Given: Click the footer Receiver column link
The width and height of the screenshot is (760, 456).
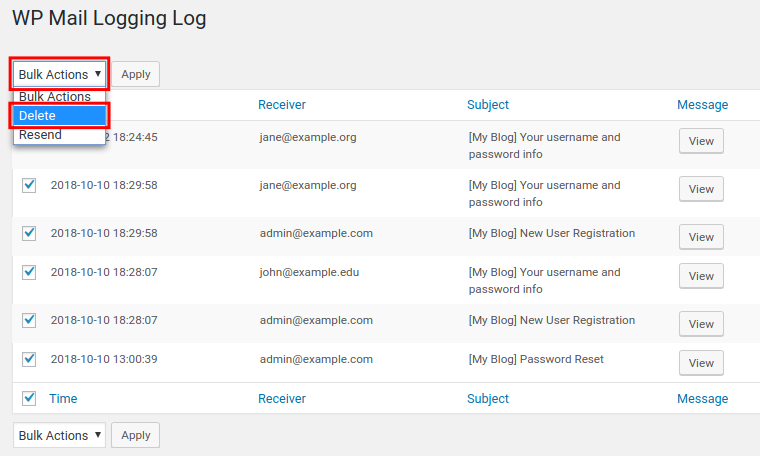Looking at the screenshot, I should click(281, 398).
